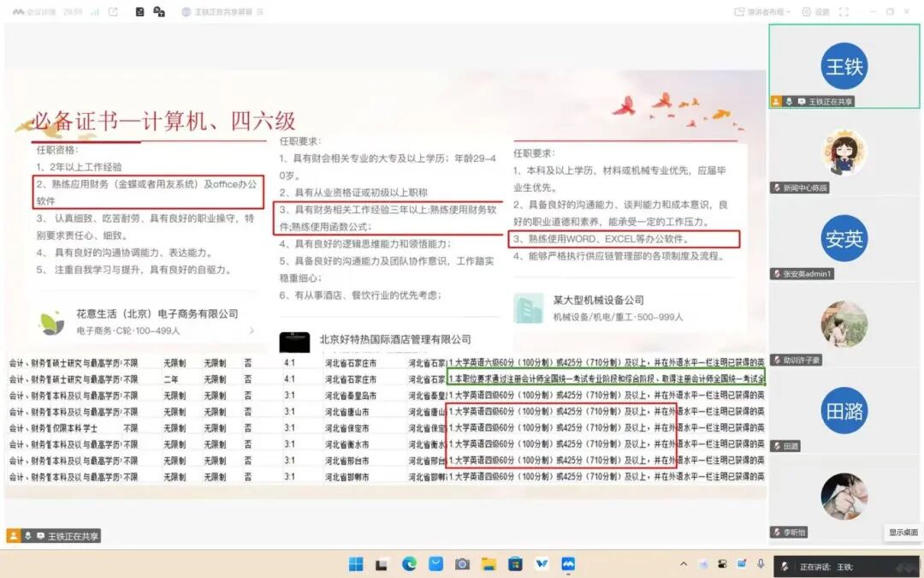Click the screen lock icon in the top toolbar

159,12
